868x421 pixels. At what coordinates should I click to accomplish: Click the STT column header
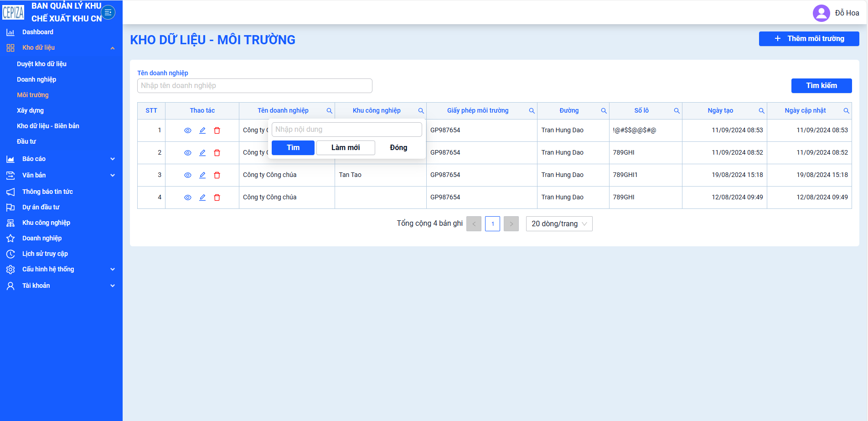(x=151, y=111)
